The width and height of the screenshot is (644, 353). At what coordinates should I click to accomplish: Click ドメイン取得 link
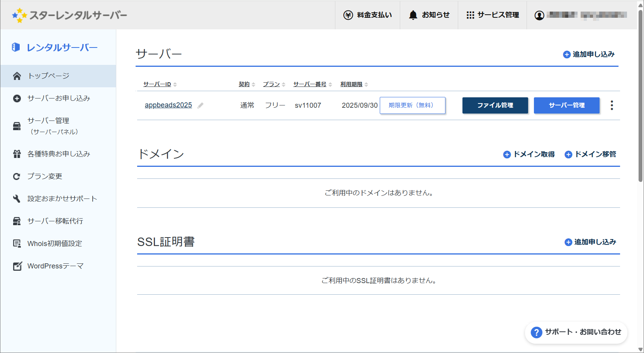coord(529,154)
